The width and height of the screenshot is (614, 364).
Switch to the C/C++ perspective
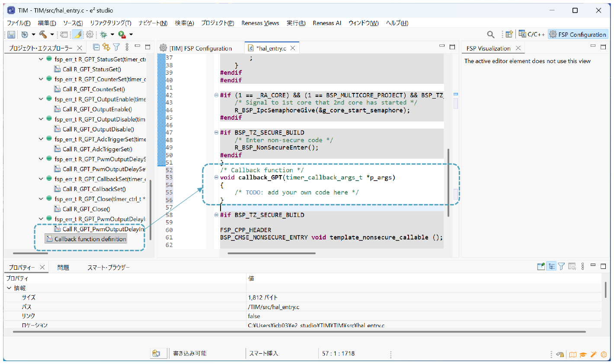[532, 35]
